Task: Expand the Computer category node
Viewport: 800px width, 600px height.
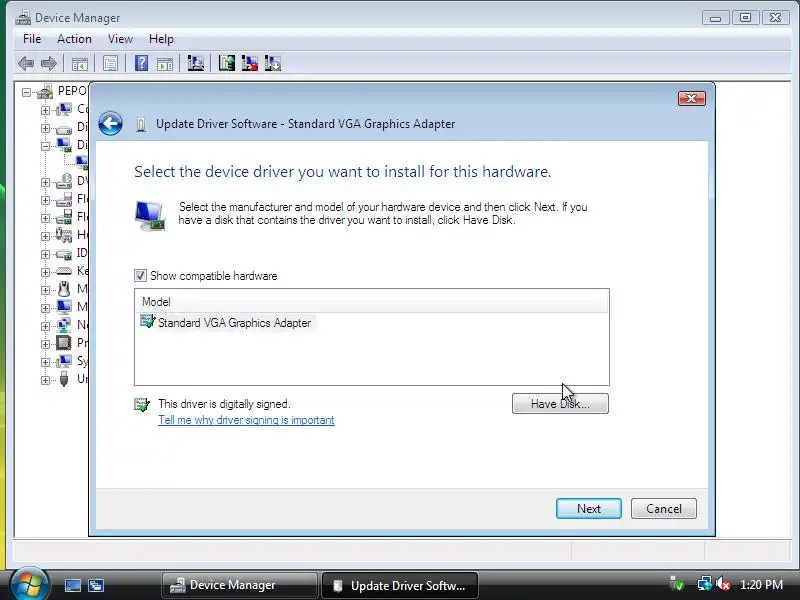Action: click(45, 110)
